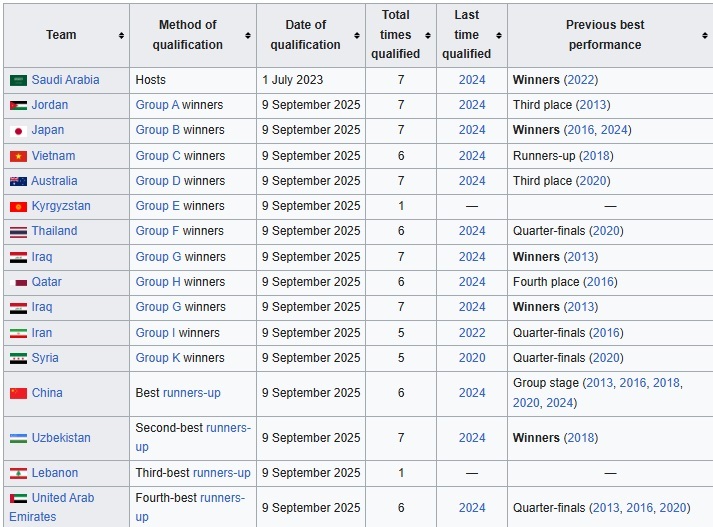Sort by Previous best performance column
Viewport: 713px width, 527px height.
705,35
